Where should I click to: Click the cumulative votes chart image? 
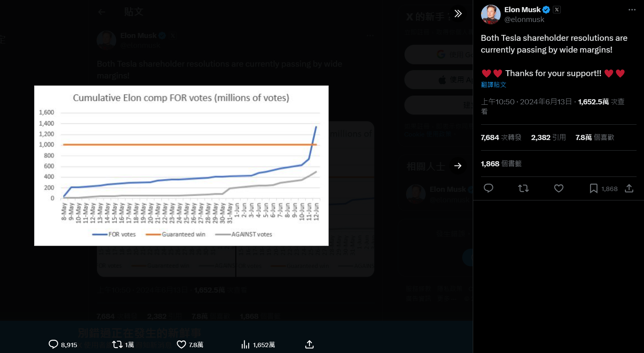coord(181,166)
